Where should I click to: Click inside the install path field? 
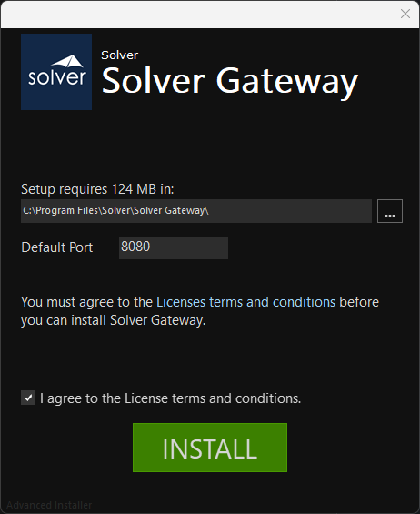196,211
